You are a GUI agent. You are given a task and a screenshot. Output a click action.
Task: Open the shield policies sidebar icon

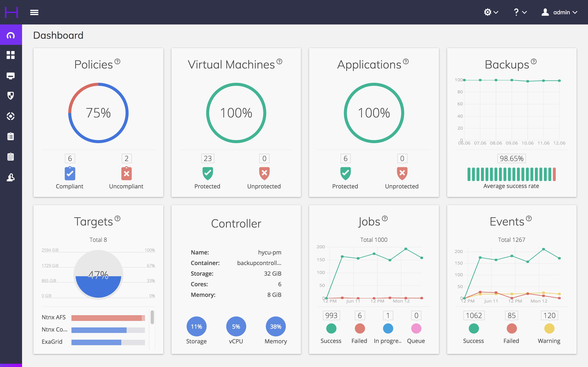pos(11,95)
